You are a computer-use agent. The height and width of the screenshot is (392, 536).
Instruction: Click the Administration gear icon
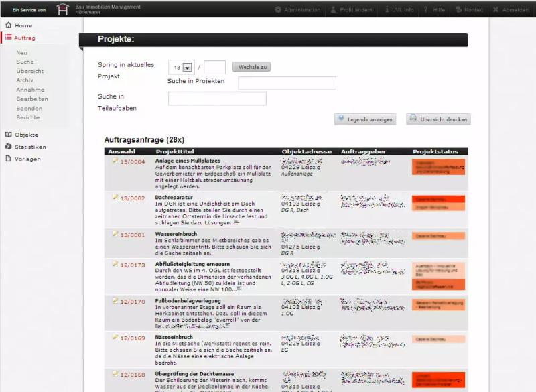[278, 9]
